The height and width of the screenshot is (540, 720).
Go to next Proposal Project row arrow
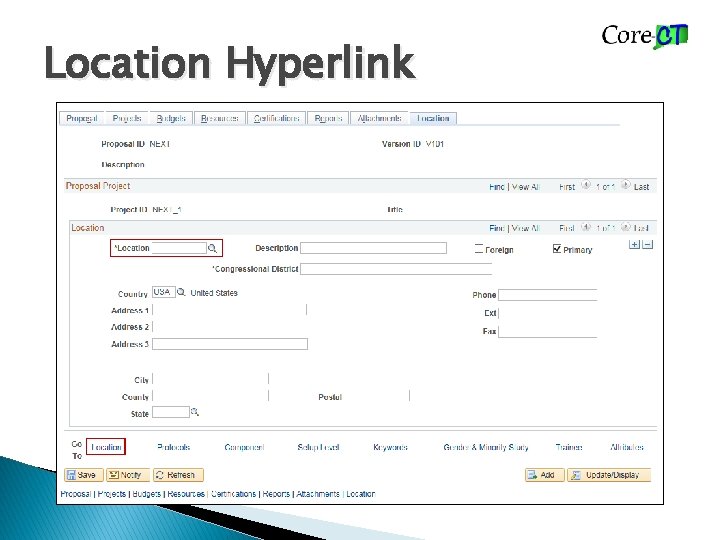625,185
